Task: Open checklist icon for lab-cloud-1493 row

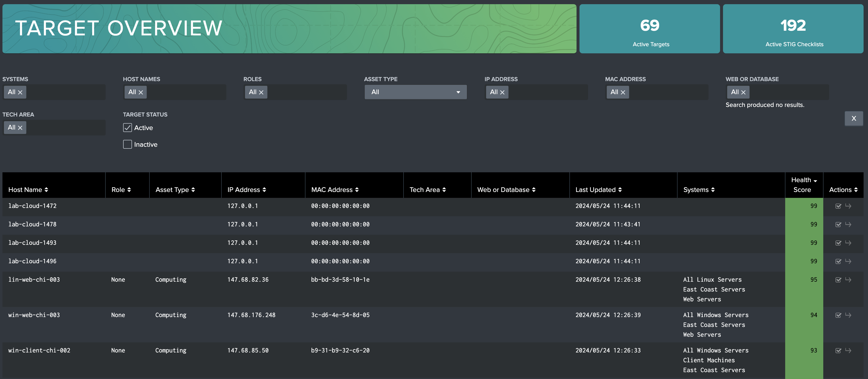Action: [x=838, y=243]
